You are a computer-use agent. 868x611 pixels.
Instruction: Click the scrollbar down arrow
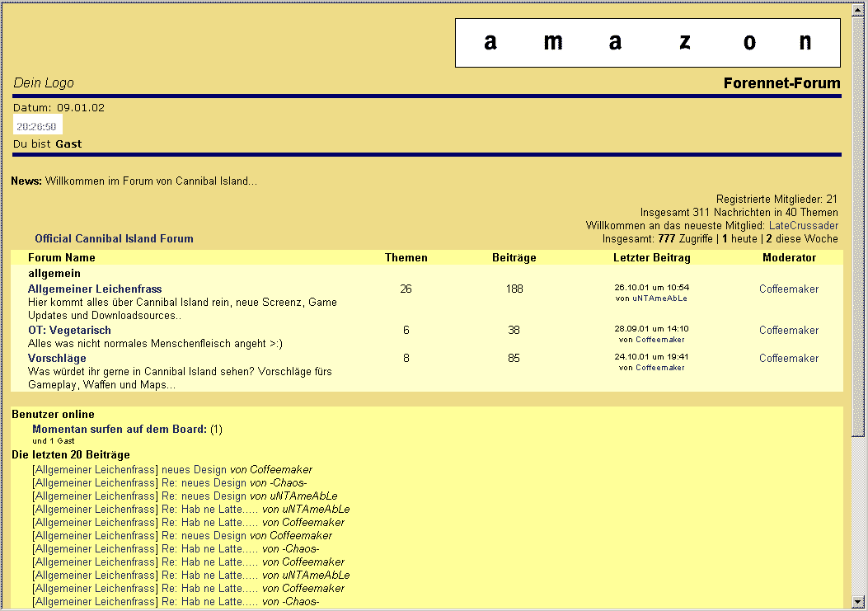coord(859,601)
